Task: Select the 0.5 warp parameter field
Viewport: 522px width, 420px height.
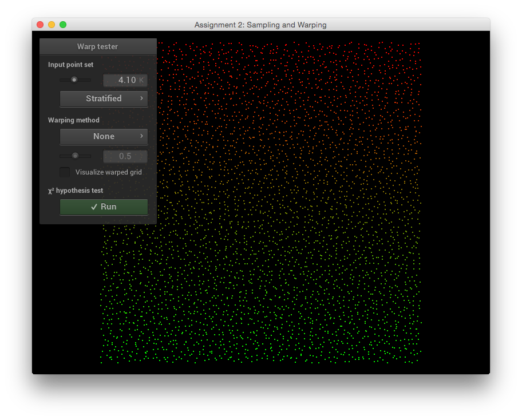Action: [125, 156]
